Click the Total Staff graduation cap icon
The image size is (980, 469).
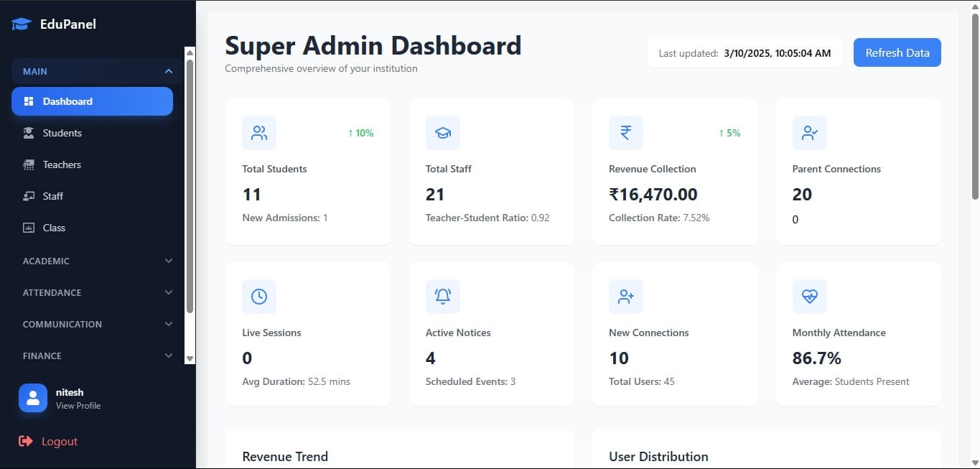[443, 133]
